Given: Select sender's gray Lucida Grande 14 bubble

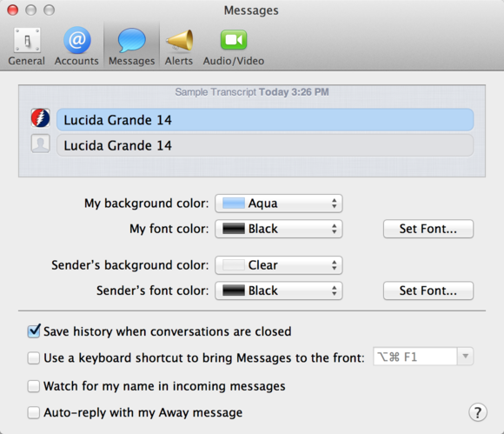Looking at the screenshot, I should pyautogui.click(x=265, y=145).
